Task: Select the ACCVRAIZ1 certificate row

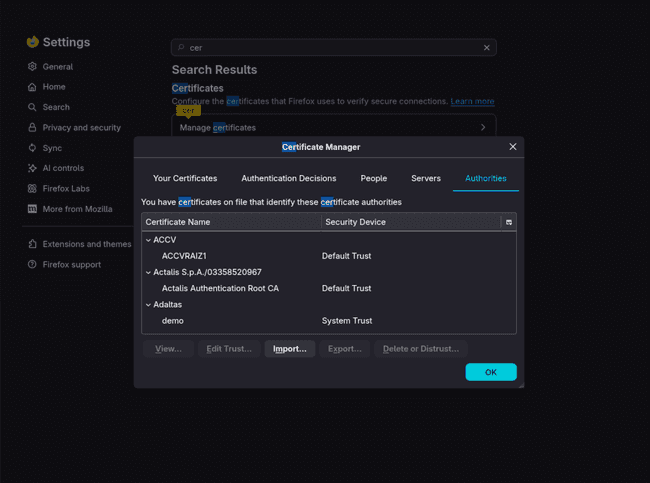Action: tap(329, 256)
